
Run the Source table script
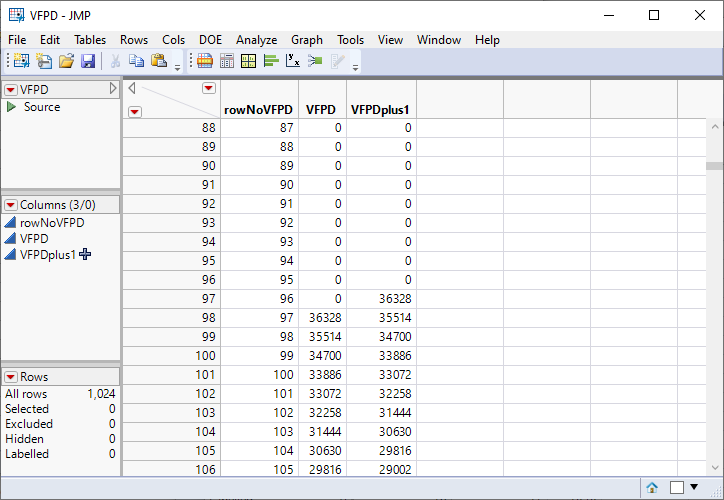pyautogui.click(x=11, y=107)
